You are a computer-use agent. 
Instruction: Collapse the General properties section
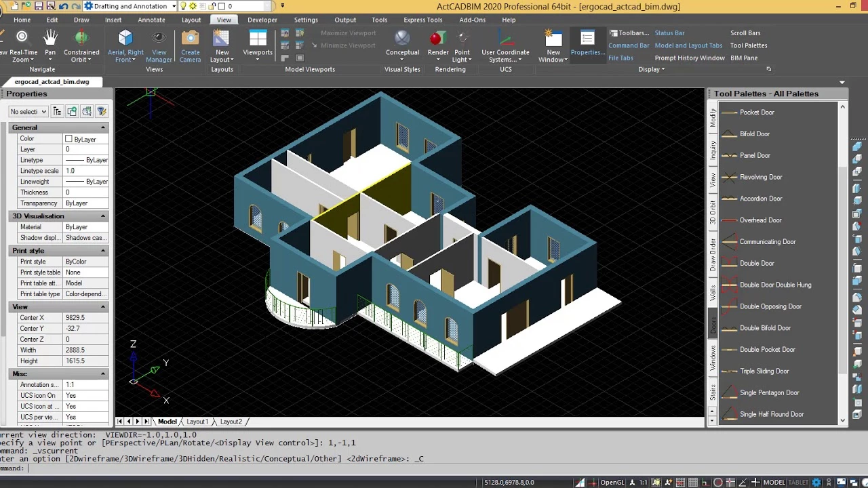[103, 127]
